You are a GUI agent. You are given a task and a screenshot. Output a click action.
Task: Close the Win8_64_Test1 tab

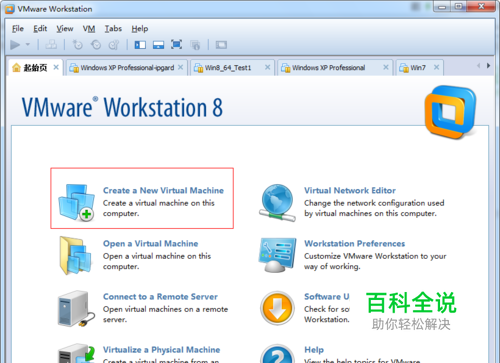[x=267, y=67]
